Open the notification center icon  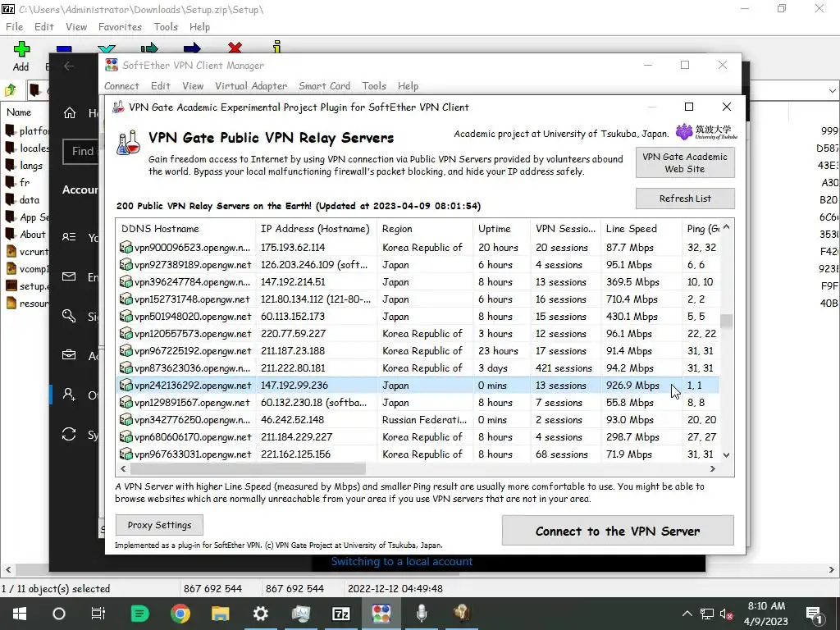[813, 614]
